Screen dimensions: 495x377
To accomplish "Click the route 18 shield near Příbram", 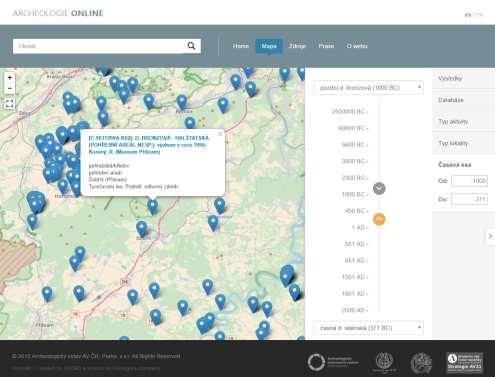I will pyautogui.click(x=75, y=314).
